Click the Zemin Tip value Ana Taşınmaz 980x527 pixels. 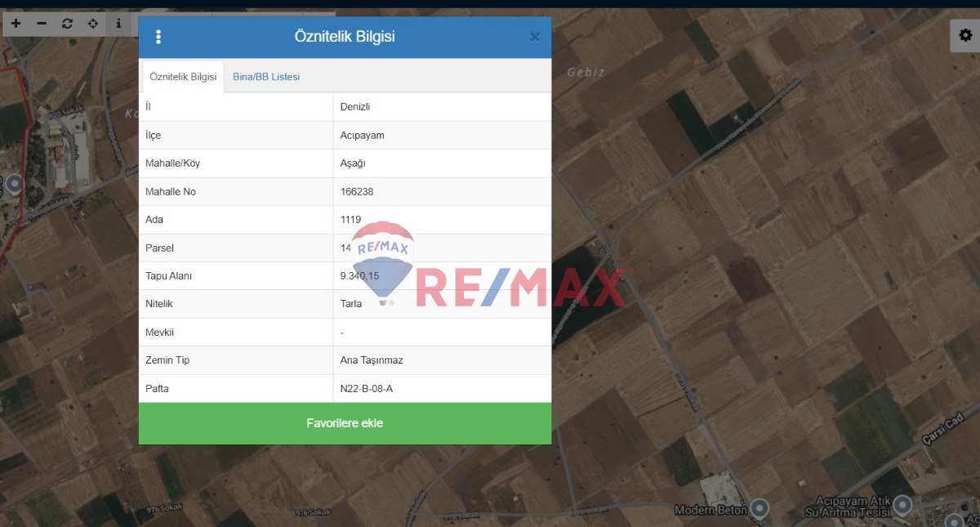click(x=372, y=360)
